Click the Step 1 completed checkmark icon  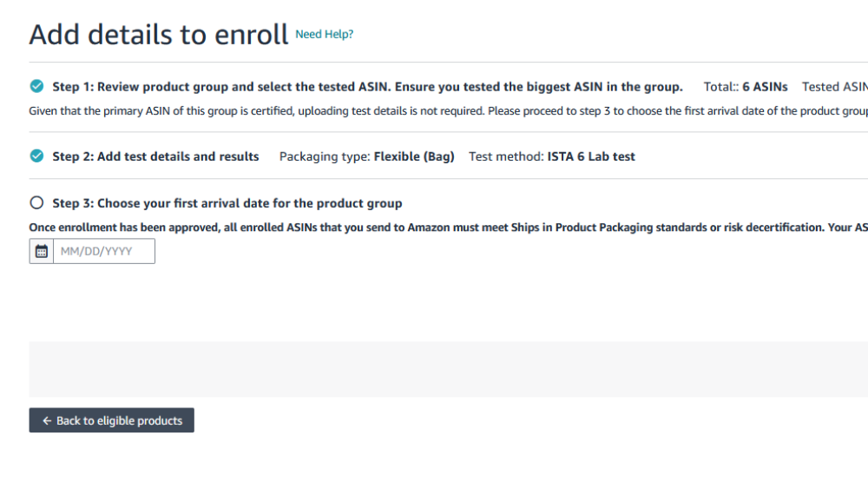(36, 86)
